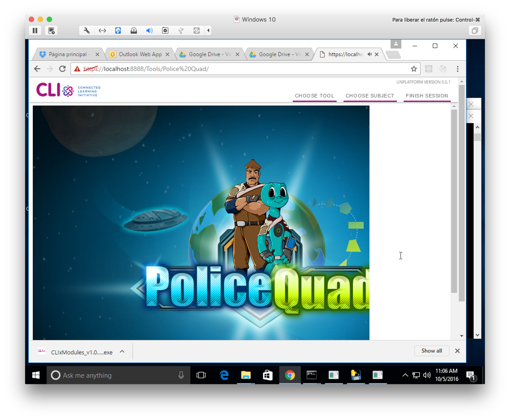Click the Chrome profile avatar button
Image resolution: width=510 pixels, height=420 pixels.
click(396, 44)
